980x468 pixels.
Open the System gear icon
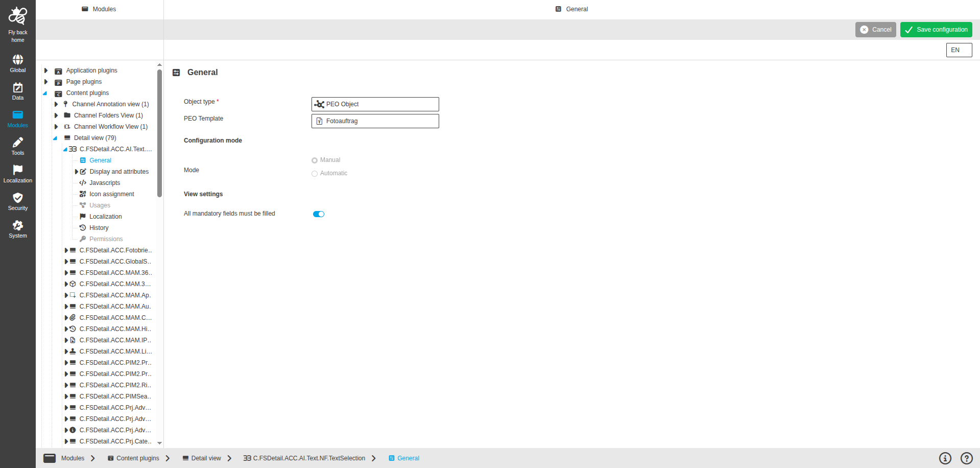[x=18, y=225]
